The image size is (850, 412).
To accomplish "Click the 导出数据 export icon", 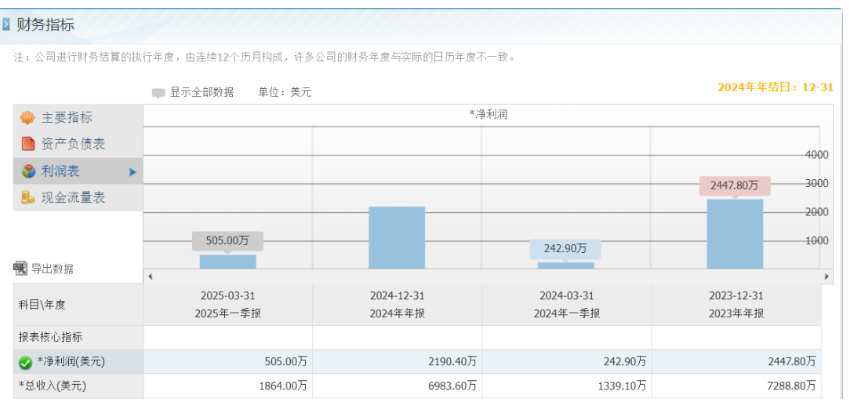I will [20, 268].
